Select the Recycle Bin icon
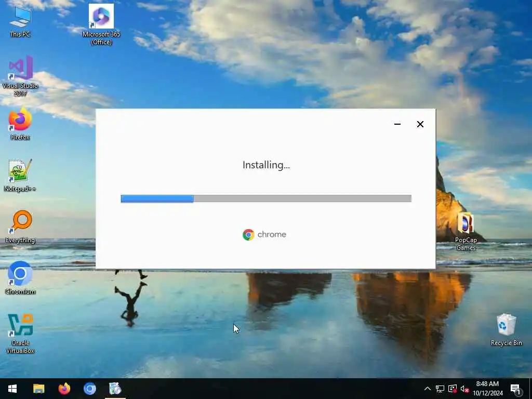This screenshot has height=399, width=532. 506,330
